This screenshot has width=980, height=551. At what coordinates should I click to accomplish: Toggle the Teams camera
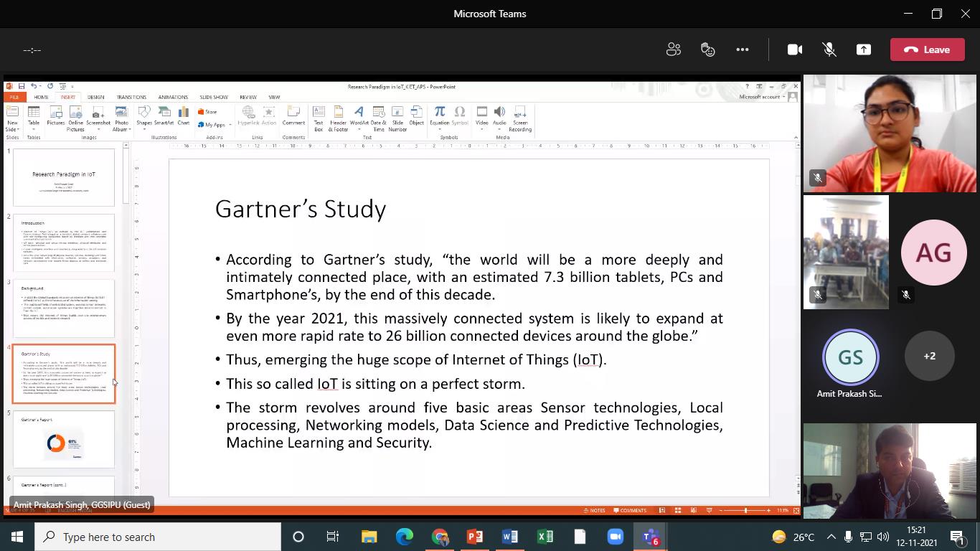(x=794, y=50)
